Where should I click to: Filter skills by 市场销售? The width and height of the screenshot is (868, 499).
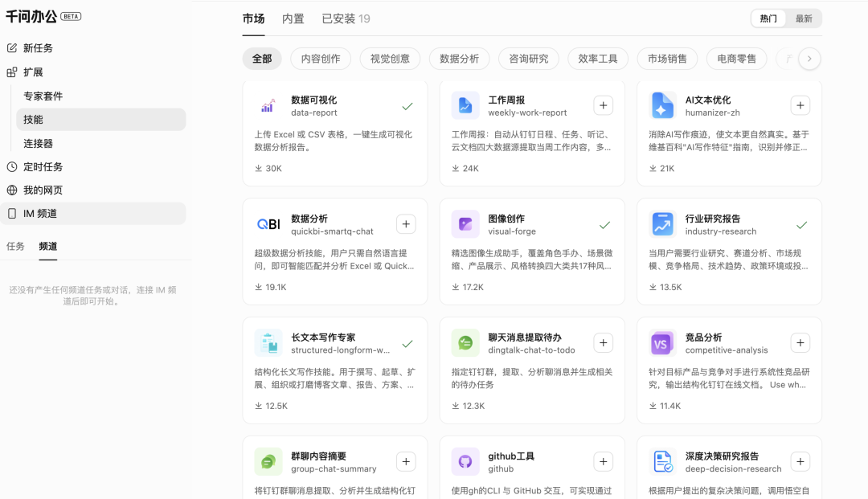(x=667, y=59)
